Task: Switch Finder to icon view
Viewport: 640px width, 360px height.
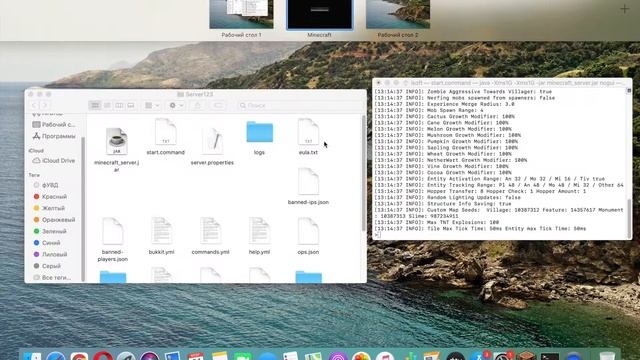Action: pos(95,105)
